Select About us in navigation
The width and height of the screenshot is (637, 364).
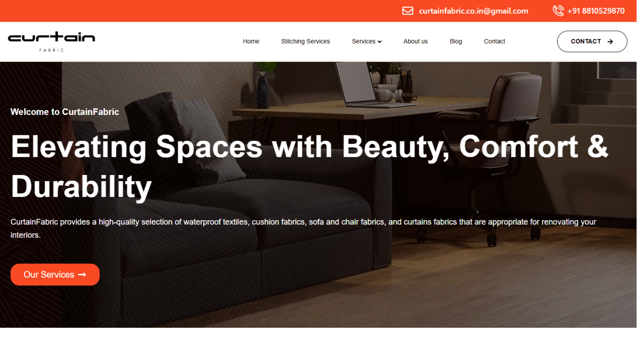(416, 41)
